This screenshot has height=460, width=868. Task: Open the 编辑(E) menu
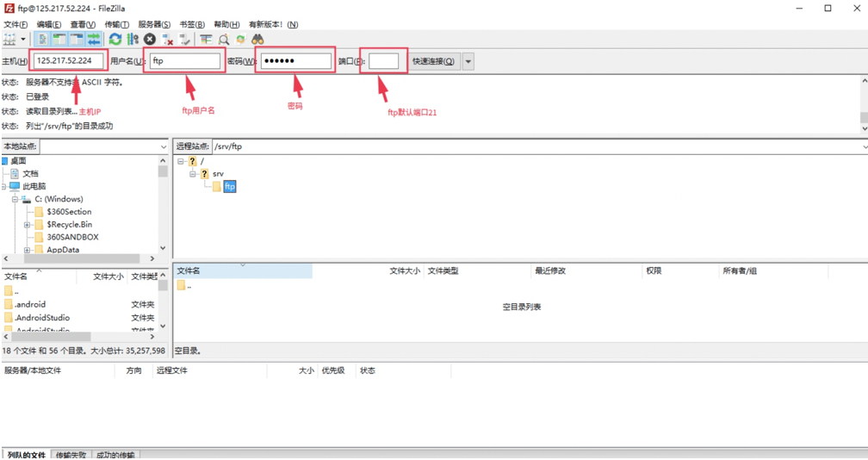[x=49, y=24]
